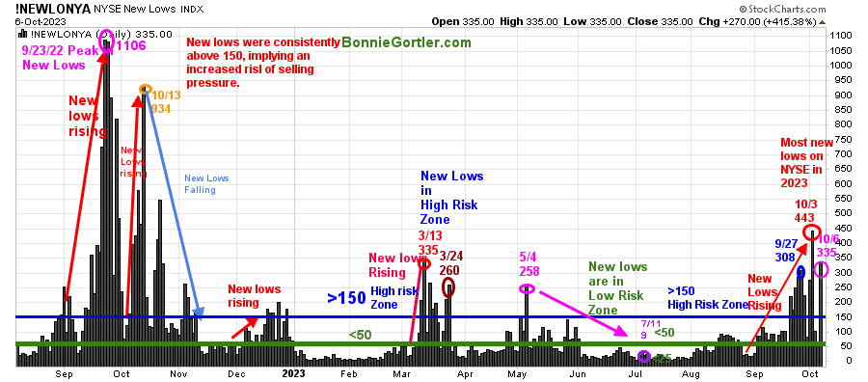The height and width of the screenshot is (382, 868).
Task: Click the blue oval marking 9/27 308
Action: click(800, 272)
